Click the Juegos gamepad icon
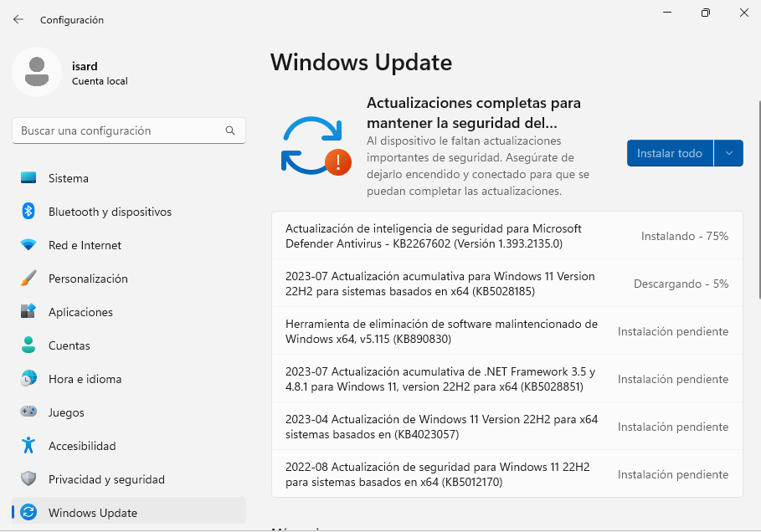Viewport: 761px width, 532px height. click(28, 412)
